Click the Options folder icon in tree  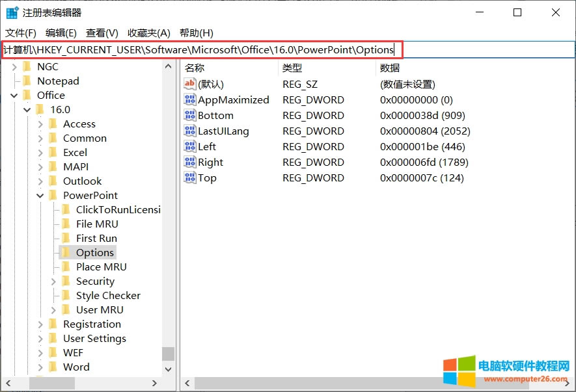[66, 252]
